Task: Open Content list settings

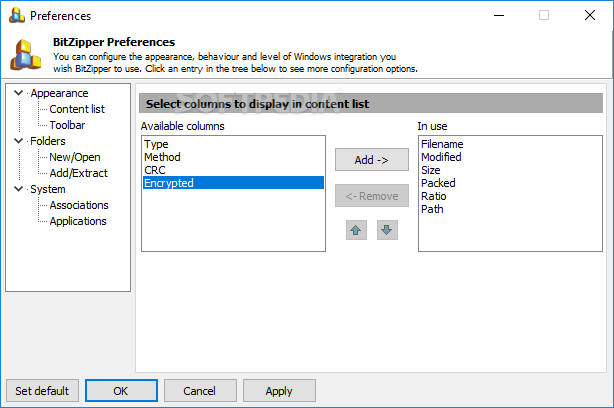Action: [77, 109]
